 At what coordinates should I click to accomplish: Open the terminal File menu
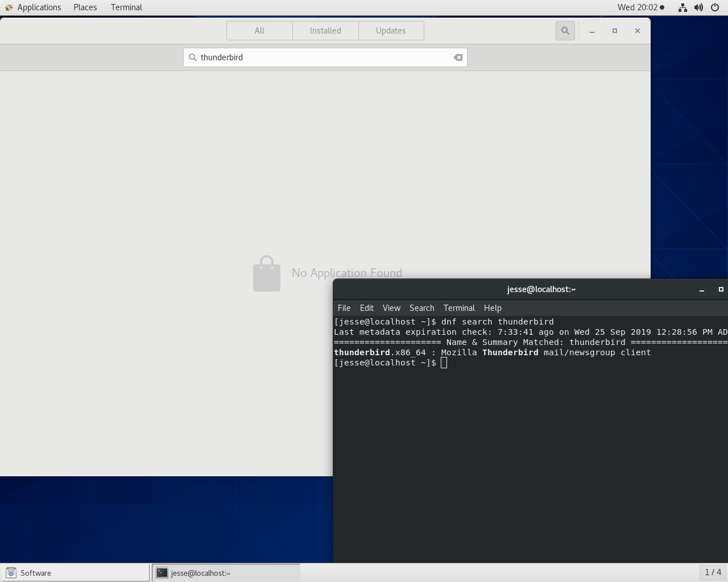[344, 308]
